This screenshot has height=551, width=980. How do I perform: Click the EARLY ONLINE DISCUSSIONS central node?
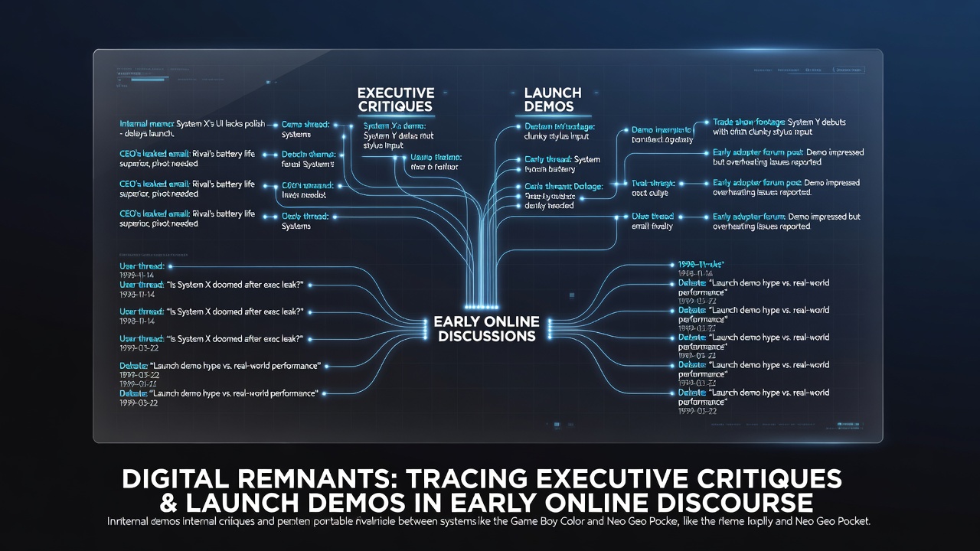pyautogui.click(x=486, y=328)
